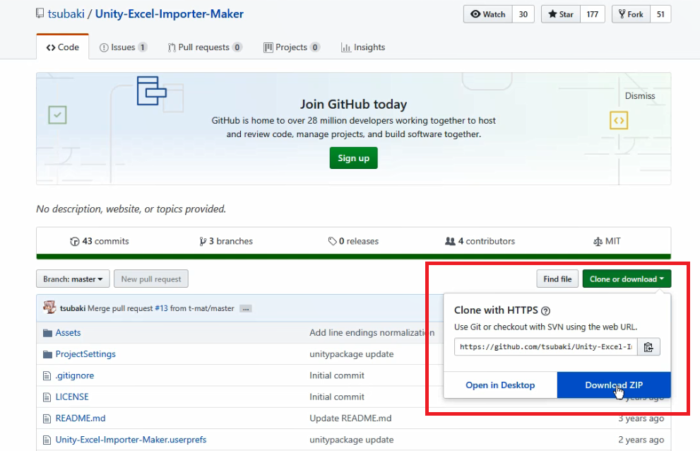Watch this repository
700x451 pixels.
pyautogui.click(x=488, y=14)
